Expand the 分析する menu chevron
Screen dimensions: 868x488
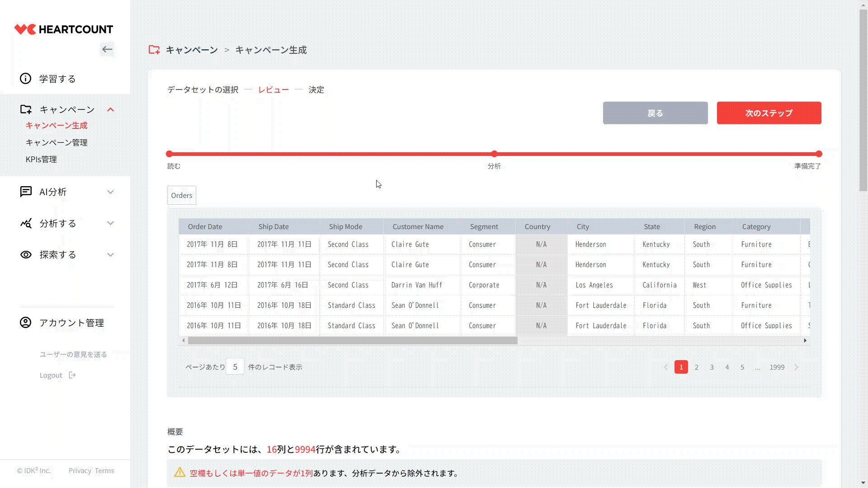(110, 223)
